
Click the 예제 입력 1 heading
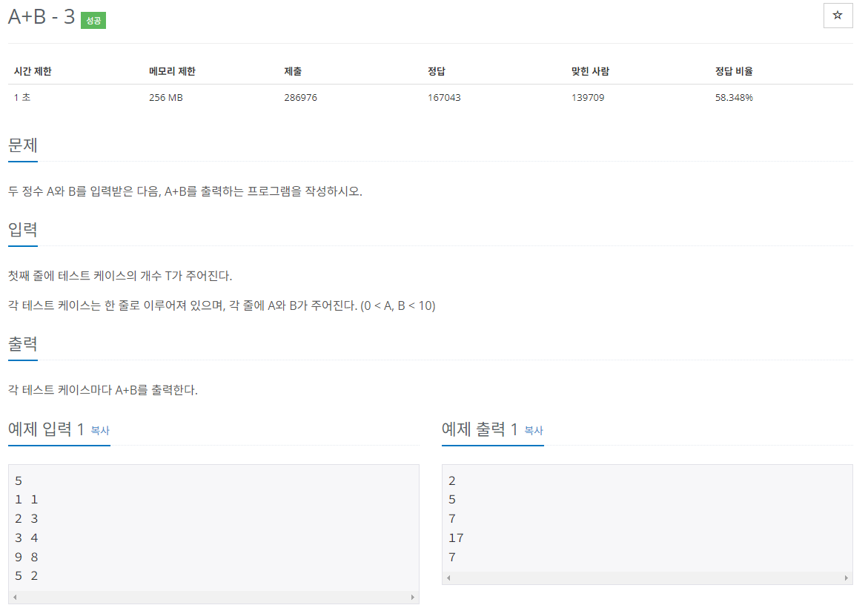click(46, 429)
